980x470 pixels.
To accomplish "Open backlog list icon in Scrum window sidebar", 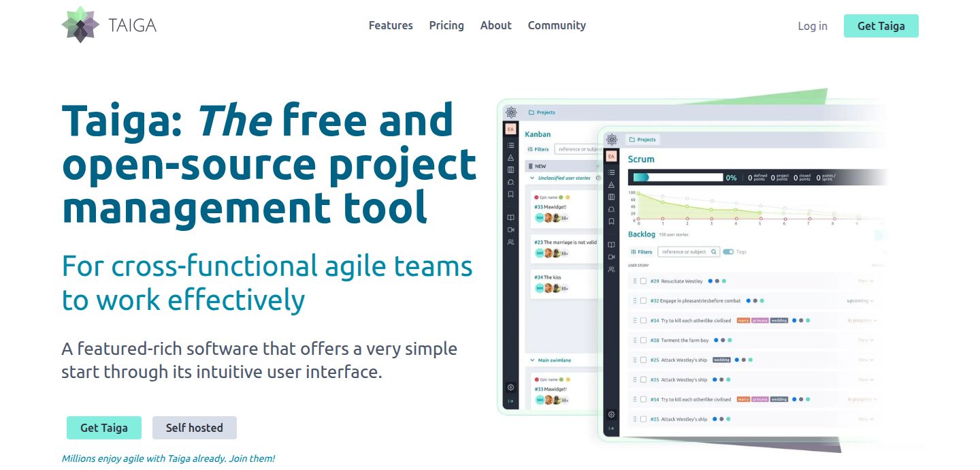I will pyautogui.click(x=611, y=172).
